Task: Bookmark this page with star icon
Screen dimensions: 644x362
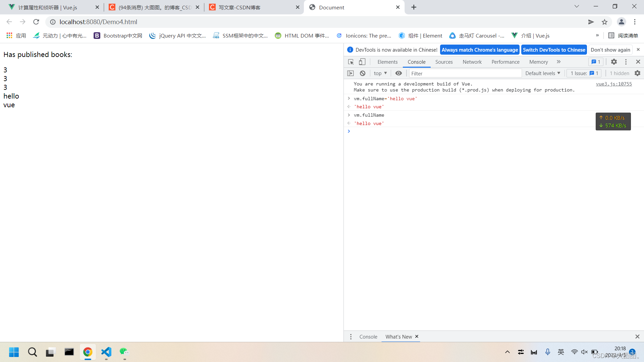Action: click(604, 22)
